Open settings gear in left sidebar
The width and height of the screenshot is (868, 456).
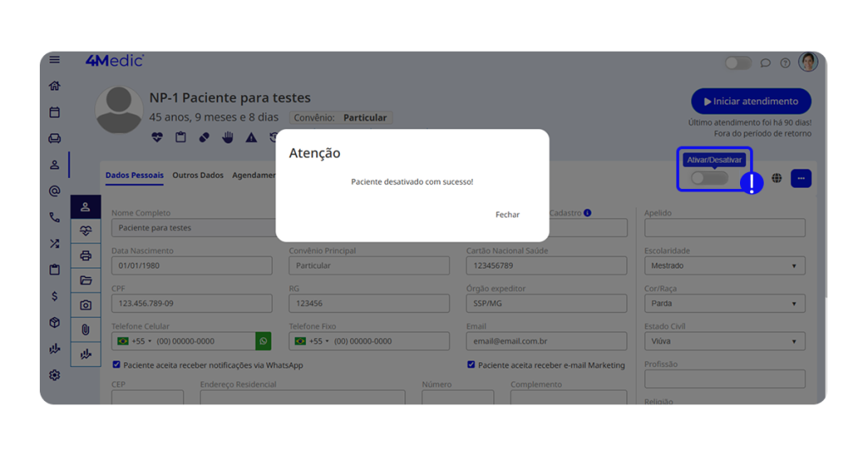[x=54, y=375]
